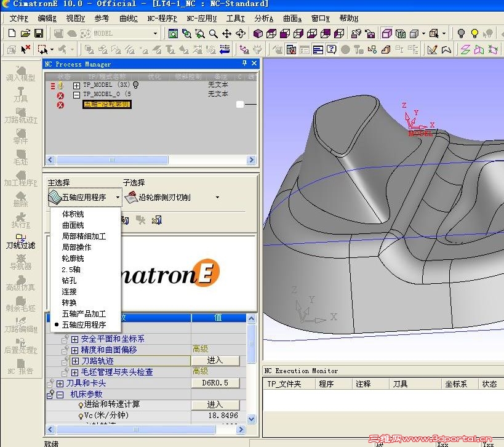This screenshot has width=504, height=447.
Task: Activate the Rotate view tool
Action: 241,33
